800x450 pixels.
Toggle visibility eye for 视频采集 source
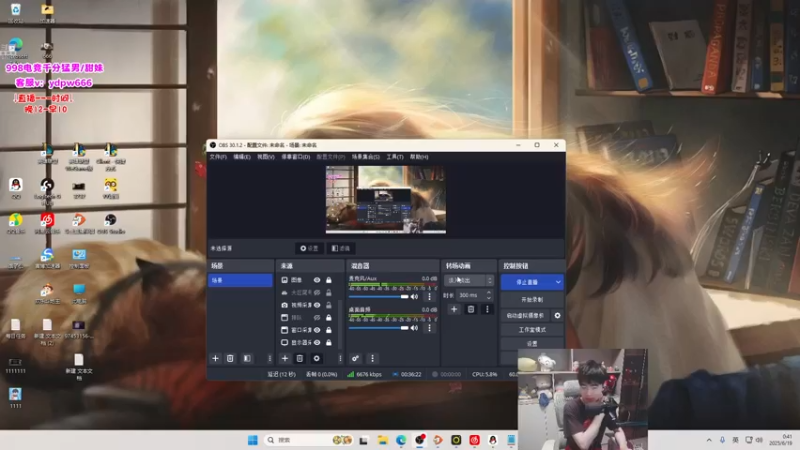(317, 305)
